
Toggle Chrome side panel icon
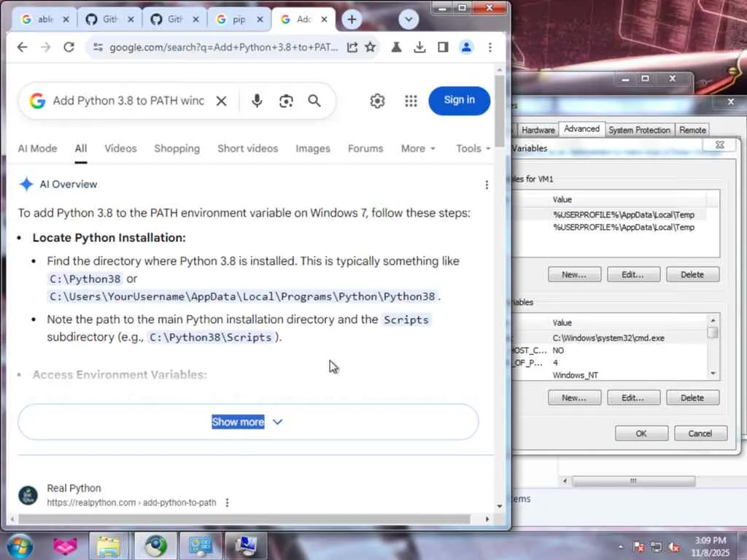pyautogui.click(x=443, y=47)
